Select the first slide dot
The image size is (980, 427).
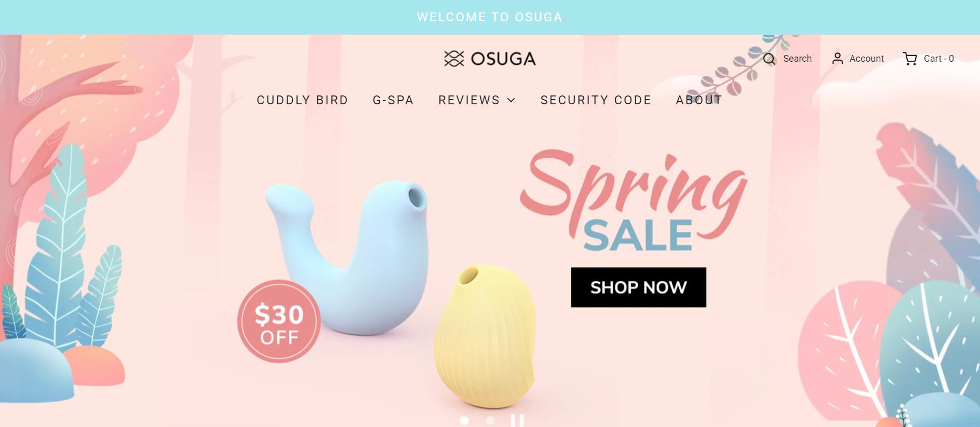[x=464, y=421]
